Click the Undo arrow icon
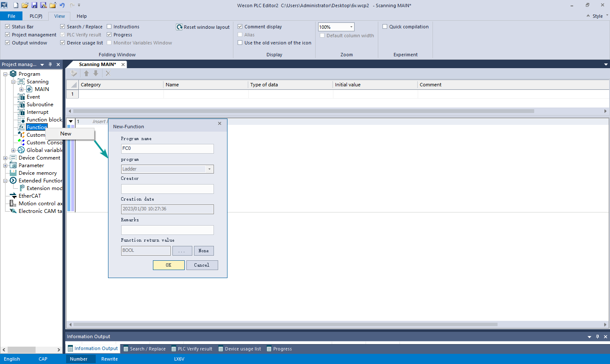 point(62,5)
